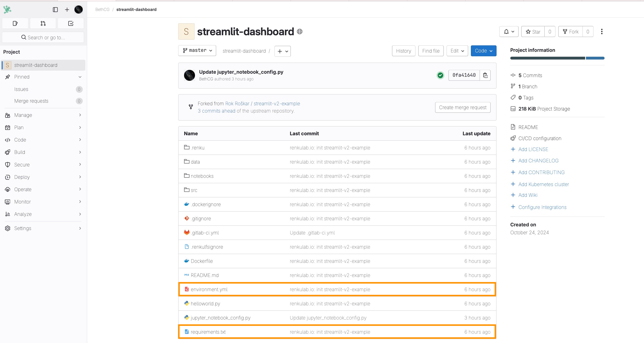Viewport: 644px width, 343px height.
Task: Open the add file plus dropdown
Action: point(283,51)
